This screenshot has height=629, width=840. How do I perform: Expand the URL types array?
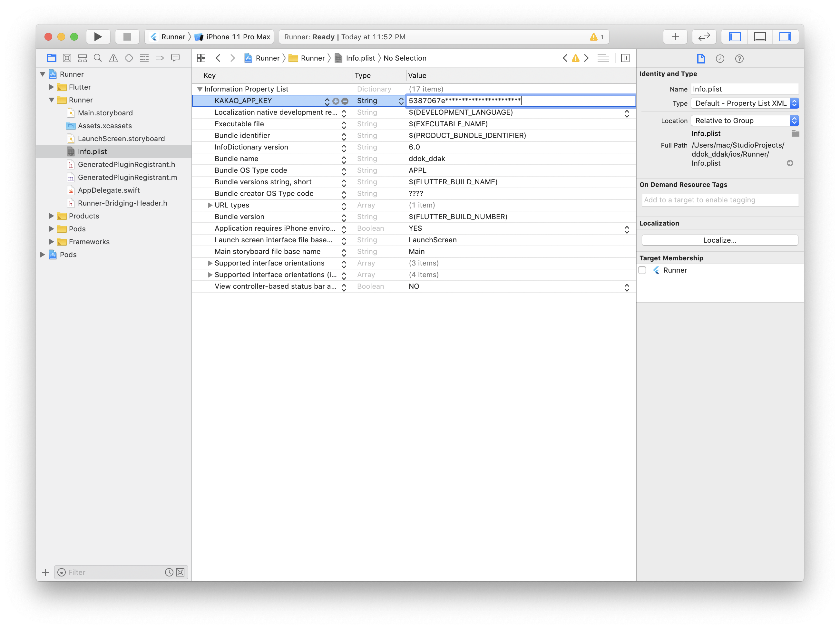(x=210, y=205)
